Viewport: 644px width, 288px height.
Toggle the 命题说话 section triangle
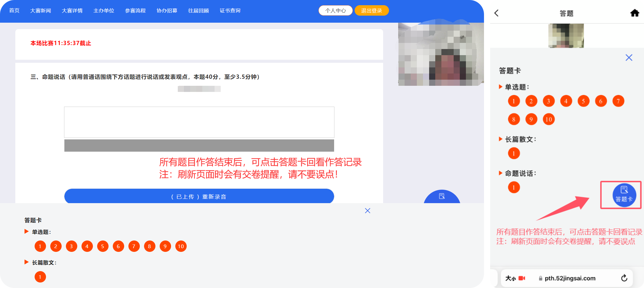(501, 173)
